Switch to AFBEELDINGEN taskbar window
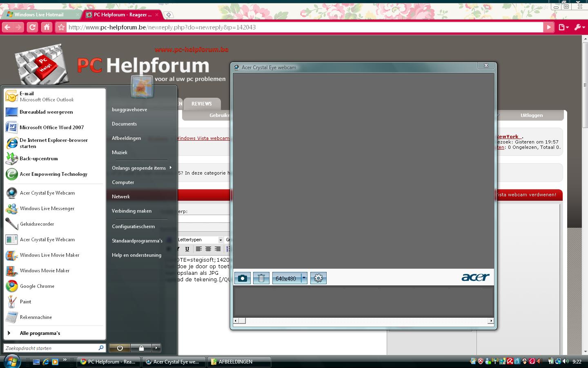The height and width of the screenshot is (368, 588). pyautogui.click(x=239, y=362)
